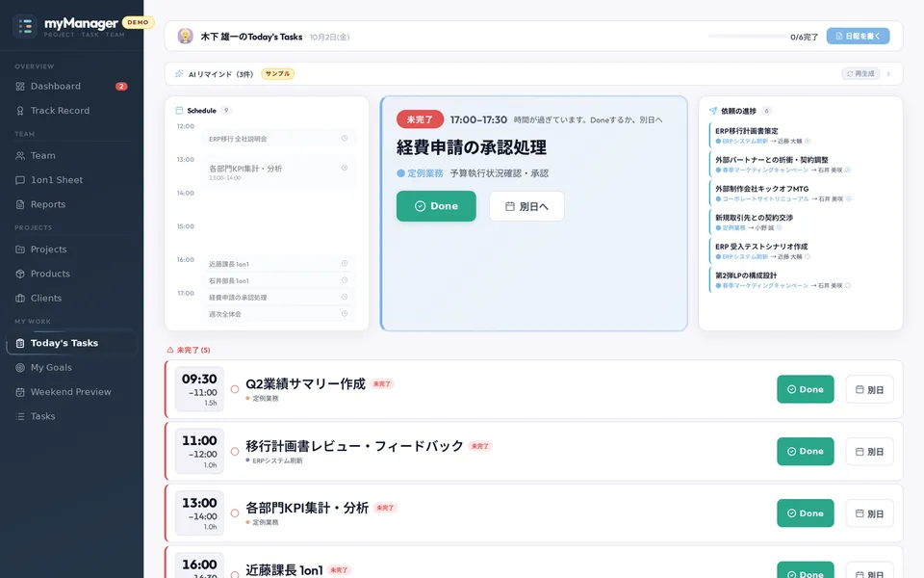This screenshot has width=924, height=578.
Task: Mark Q2業績サマリー作成 as Done
Action: [x=805, y=389]
